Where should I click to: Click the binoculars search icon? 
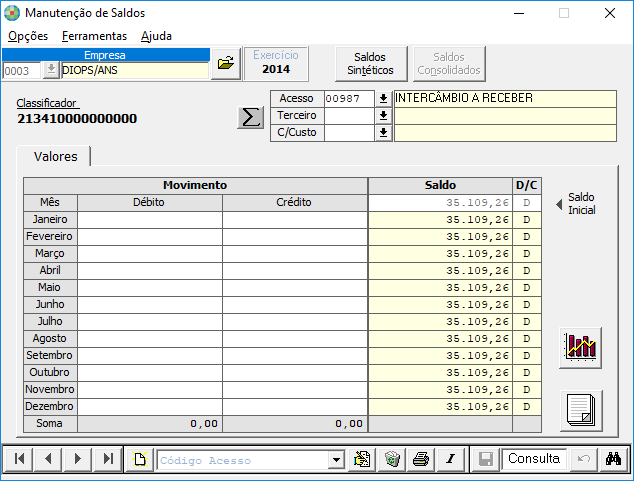point(613,459)
